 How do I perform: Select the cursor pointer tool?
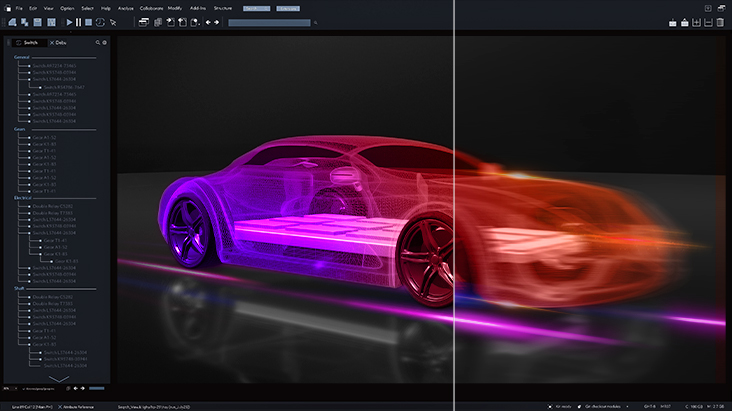113,21
